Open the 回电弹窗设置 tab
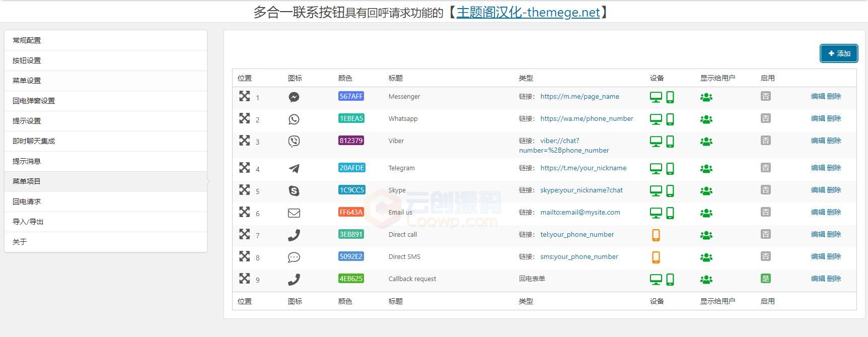The image size is (868, 337). click(x=106, y=101)
